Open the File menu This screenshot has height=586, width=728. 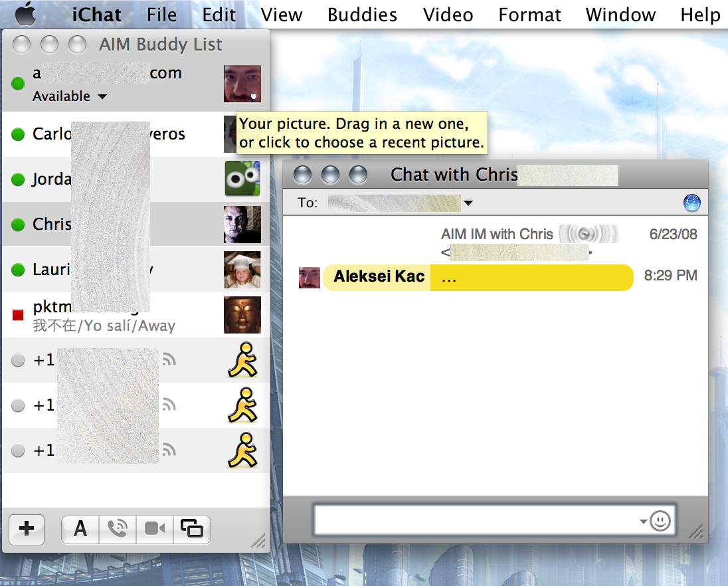tap(161, 15)
